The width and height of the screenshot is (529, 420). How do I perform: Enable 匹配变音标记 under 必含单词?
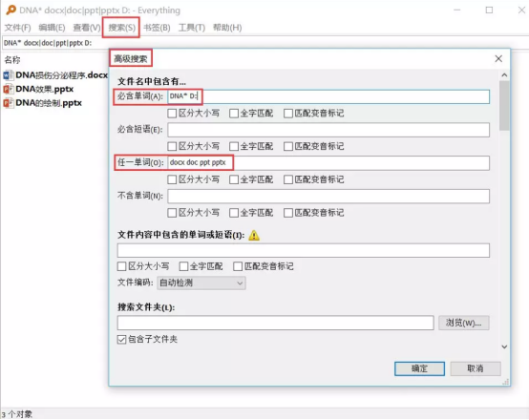coord(288,114)
